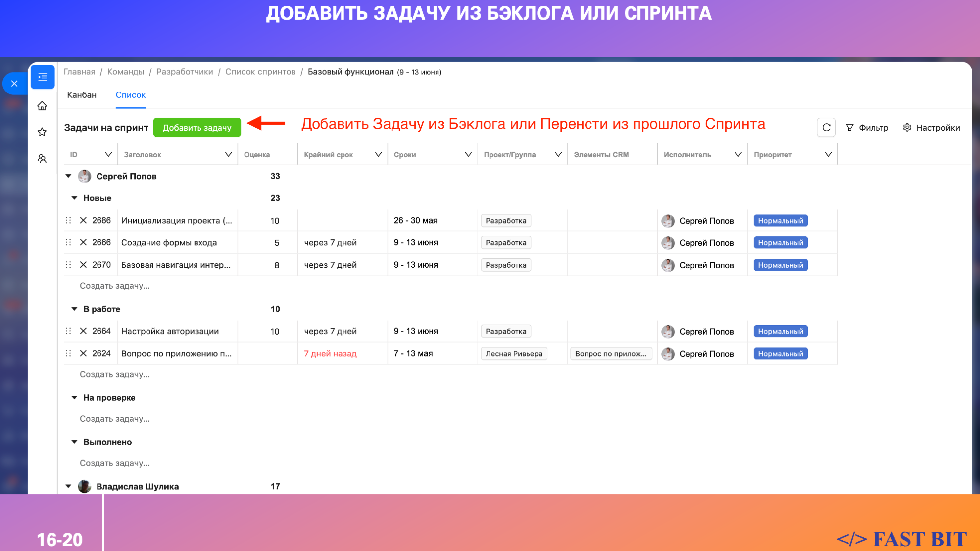Click drag handle of task 2624
This screenshot has height=551, width=980.
pyautogui.click(x=68, y=353)
